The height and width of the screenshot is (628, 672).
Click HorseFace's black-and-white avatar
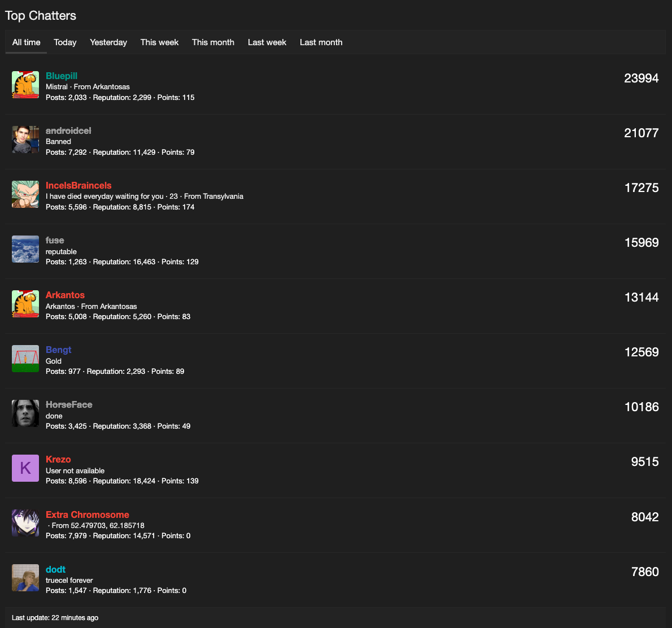coord(25,413)
